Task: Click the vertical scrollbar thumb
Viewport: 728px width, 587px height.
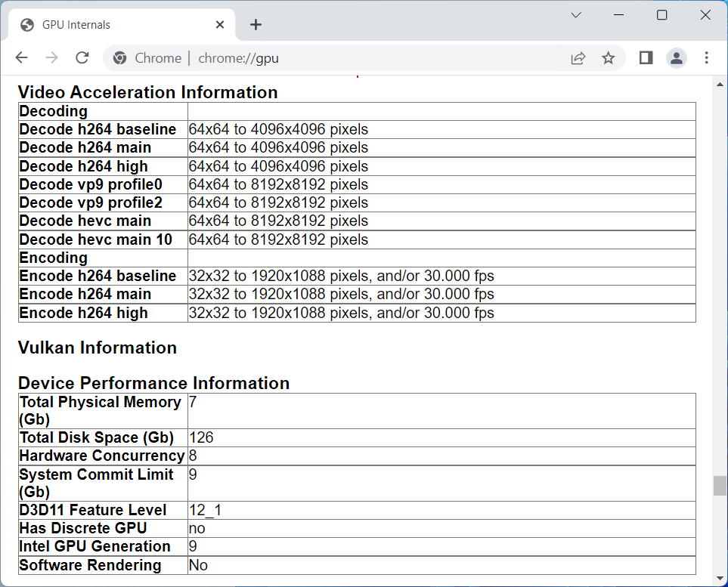Action: click(720, 485)
